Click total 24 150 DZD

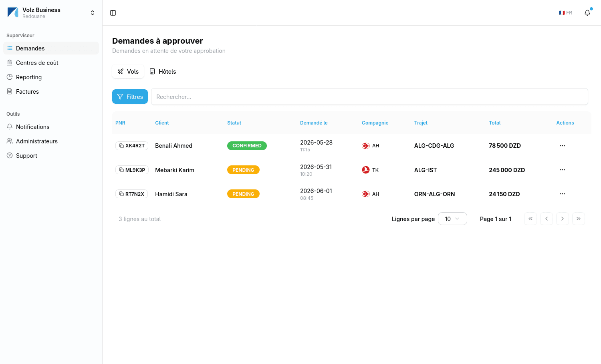504,194
